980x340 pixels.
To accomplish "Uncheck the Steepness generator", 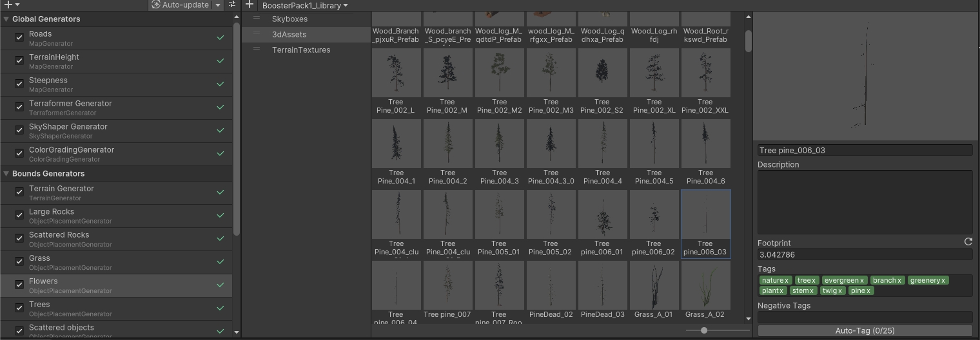I will pos(19,84).
